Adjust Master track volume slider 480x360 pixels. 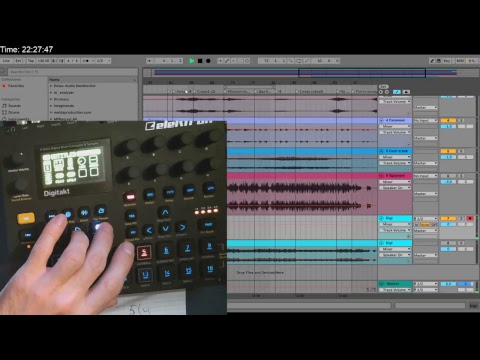[x=448, y=284]
